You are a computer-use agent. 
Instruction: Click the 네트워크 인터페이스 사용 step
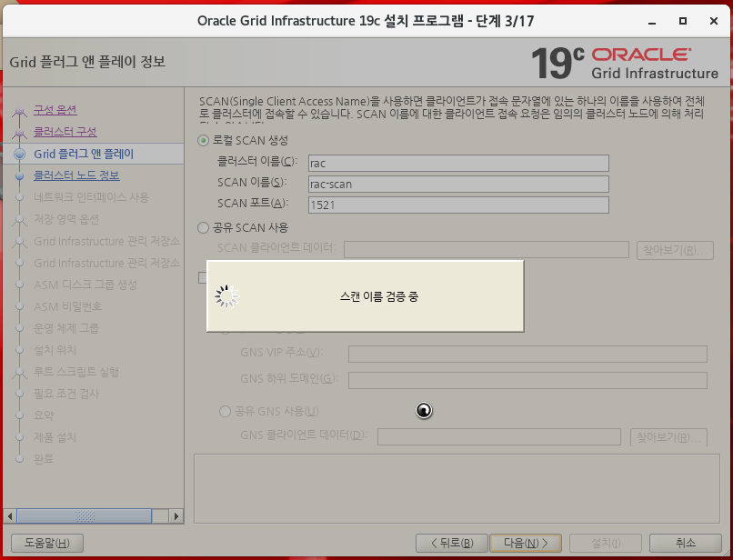pos(91,197)
